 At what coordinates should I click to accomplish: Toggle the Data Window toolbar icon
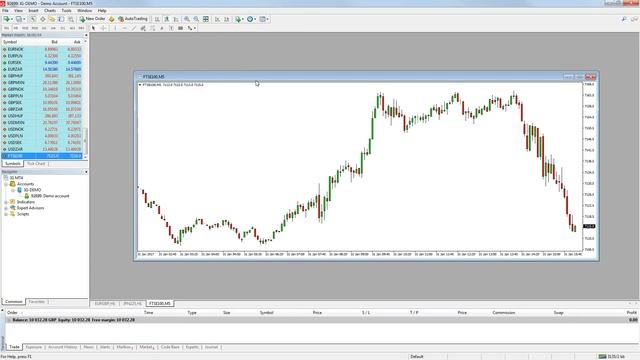pyautogui.click(x=42, y=19)
